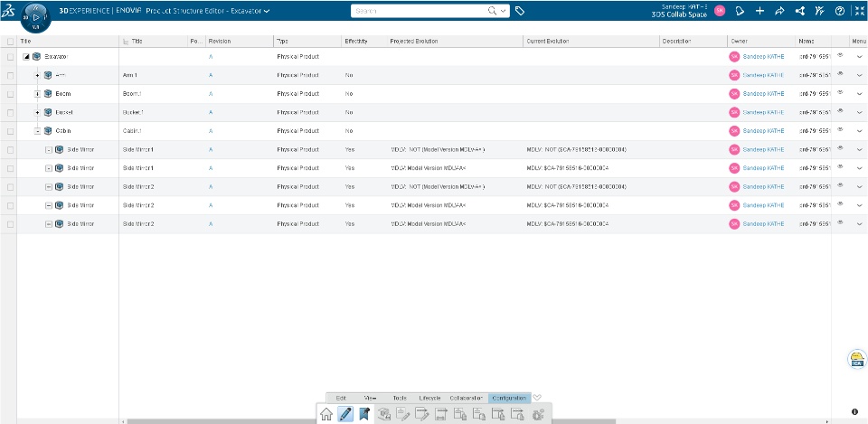Toggle eye icon in Cabin row
Viewport: 868px width, 424px height.
click(x=840, y=129)
